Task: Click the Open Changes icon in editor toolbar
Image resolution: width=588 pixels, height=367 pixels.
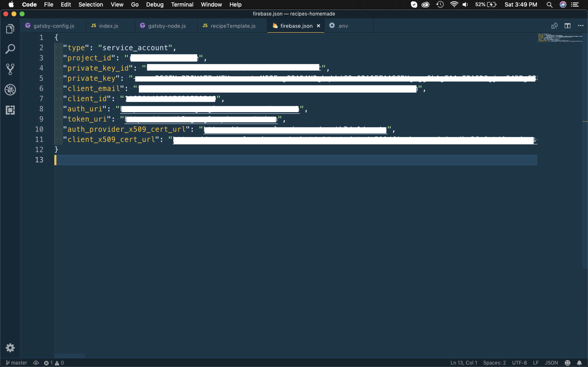Action: click(555, 26)
